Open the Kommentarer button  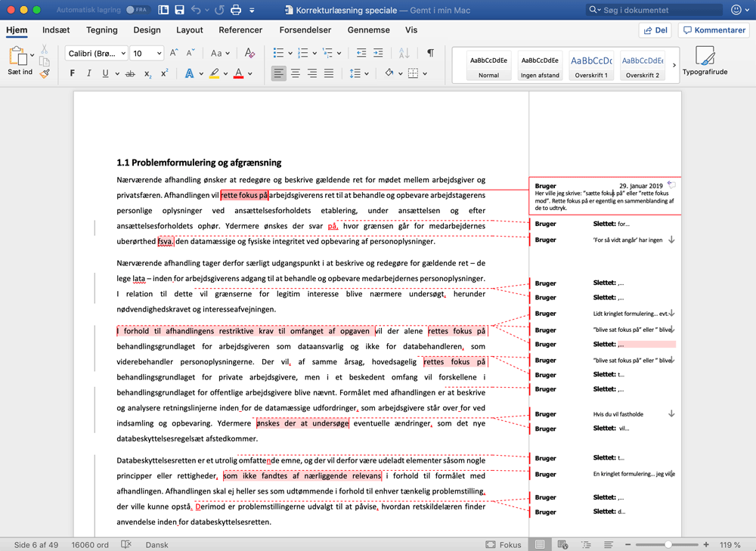click(x=714, y=30)
